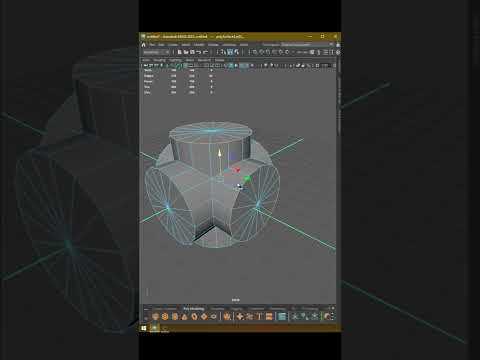Click the yellow Y-axis move arrow
The width and height of the screenshot is (480, 360).
[x=219, y=154]
